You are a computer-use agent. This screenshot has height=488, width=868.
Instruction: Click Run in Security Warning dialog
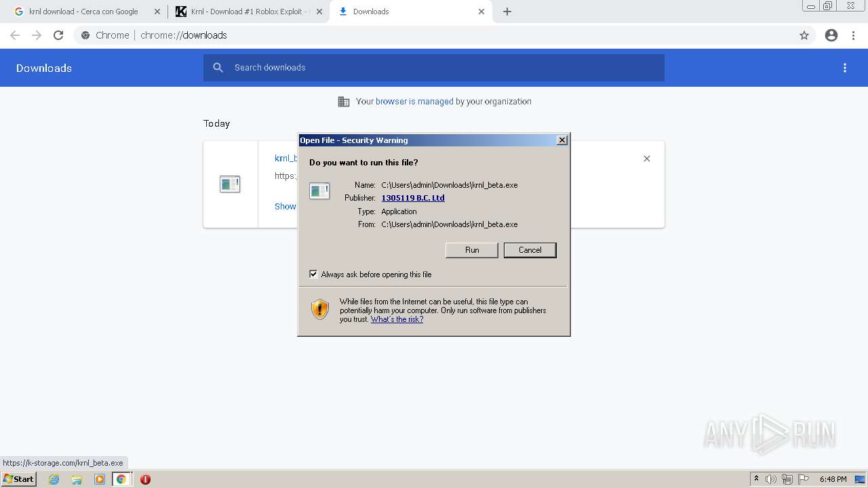coord(472,250)
